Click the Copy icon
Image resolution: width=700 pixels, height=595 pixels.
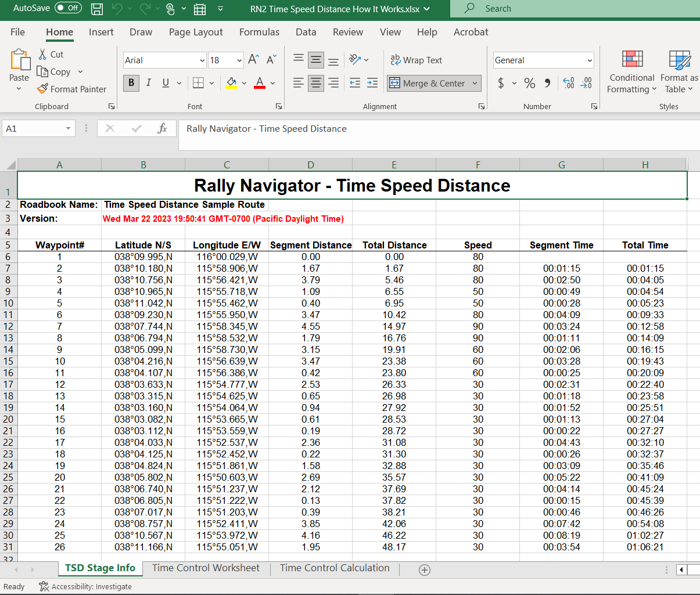42,71
